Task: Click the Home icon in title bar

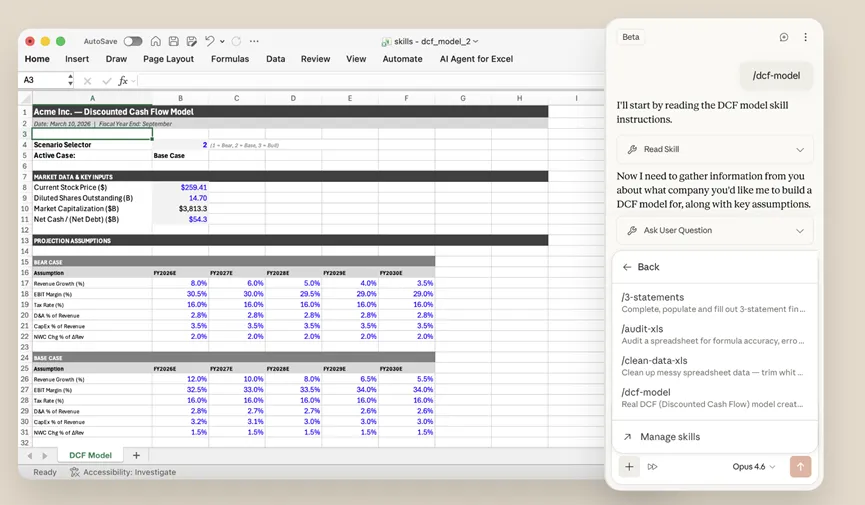Action: [x=156, y=41]
